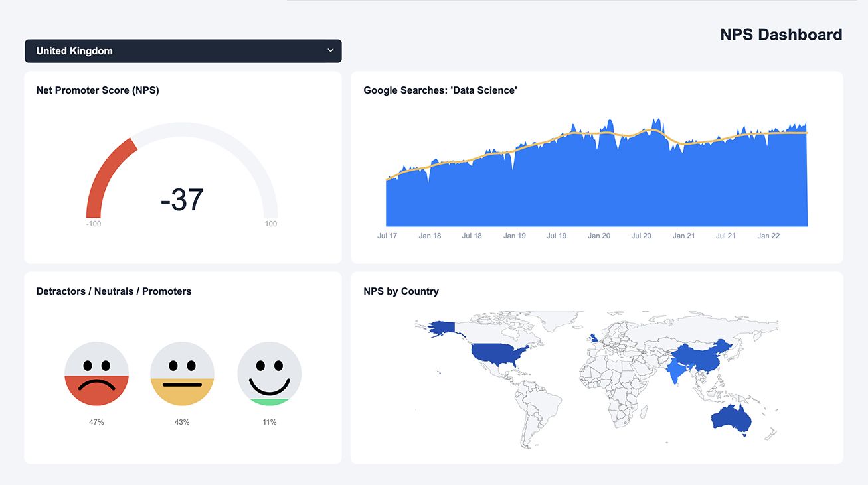The width and height of the screenshot is (868, 485).
Task: Click the -37 NPS score value
Action: (182, 200)
